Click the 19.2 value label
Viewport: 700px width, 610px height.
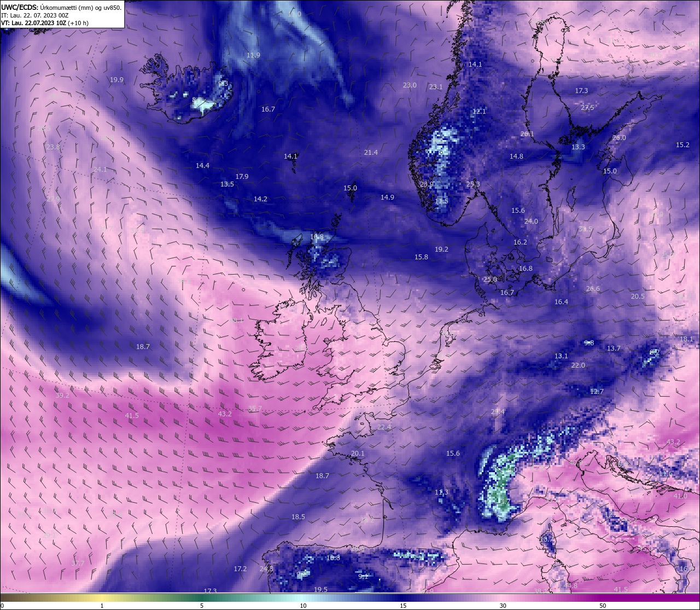[441, 249]
